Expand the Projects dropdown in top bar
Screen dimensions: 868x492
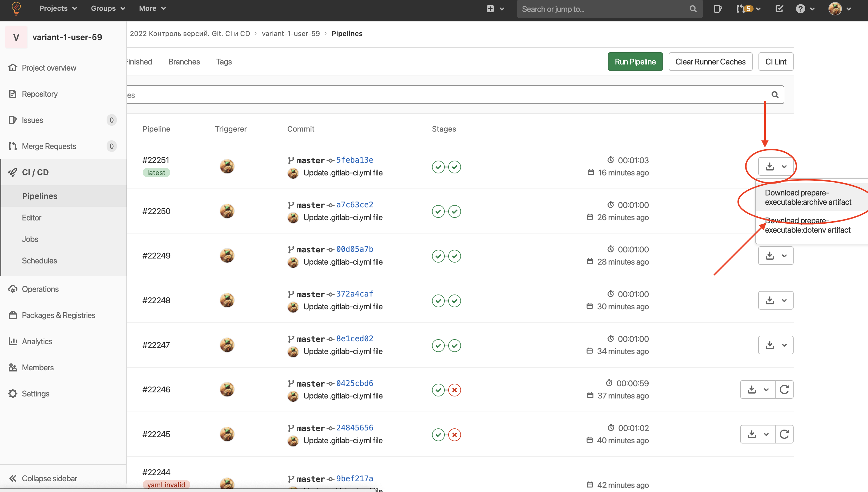click(x=58, y=8)
